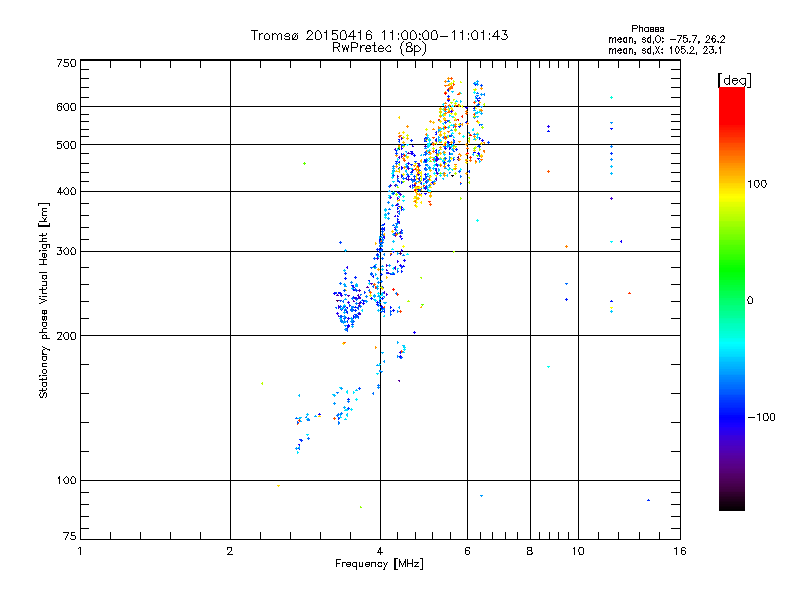
Task: Click the x-axis tick label '10'
Action: (x=578, y=551)
